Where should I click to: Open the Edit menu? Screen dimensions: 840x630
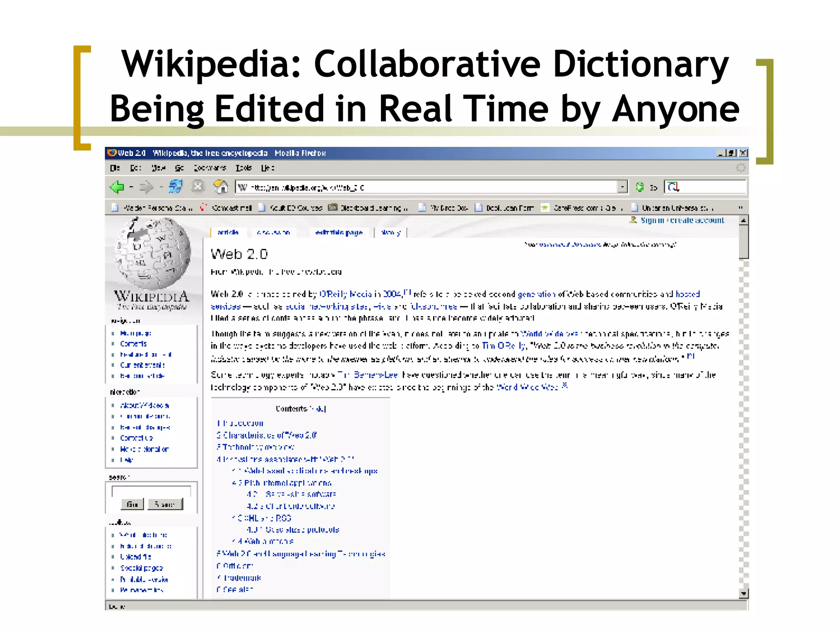click(136, 168)
